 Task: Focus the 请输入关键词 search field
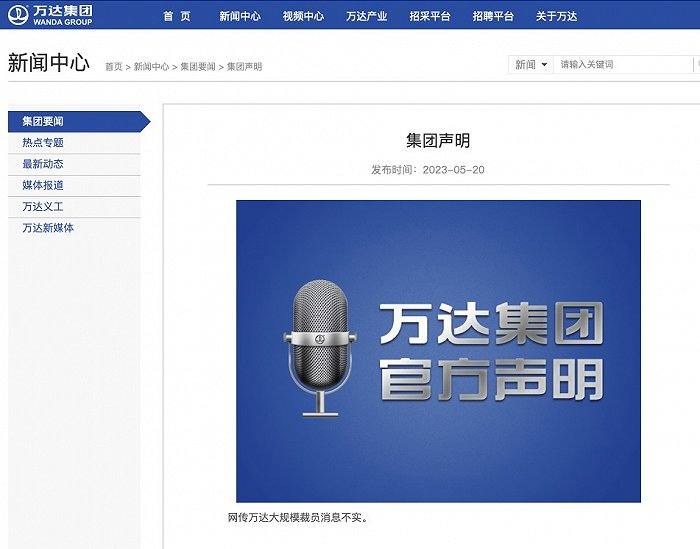point(623,65)
